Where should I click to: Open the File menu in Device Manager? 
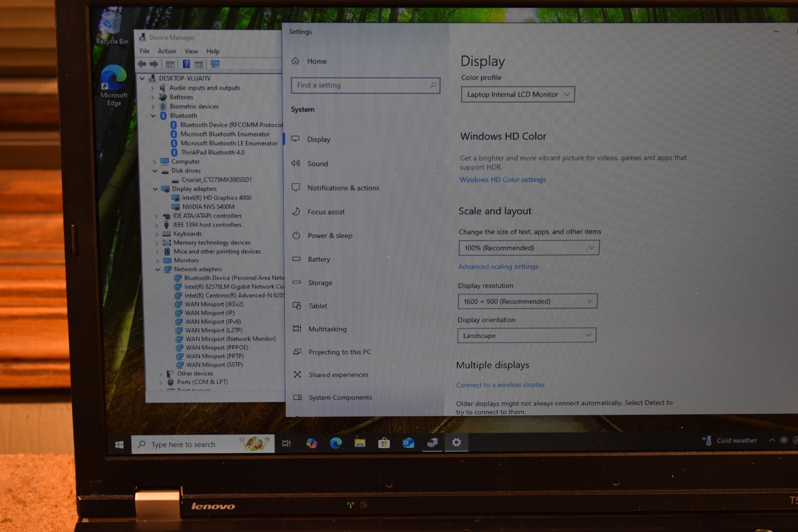click(145, 51)
